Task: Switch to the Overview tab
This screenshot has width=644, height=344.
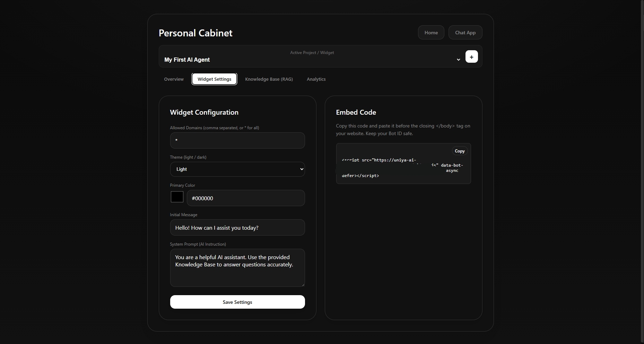Action: (x=174, y=79)
